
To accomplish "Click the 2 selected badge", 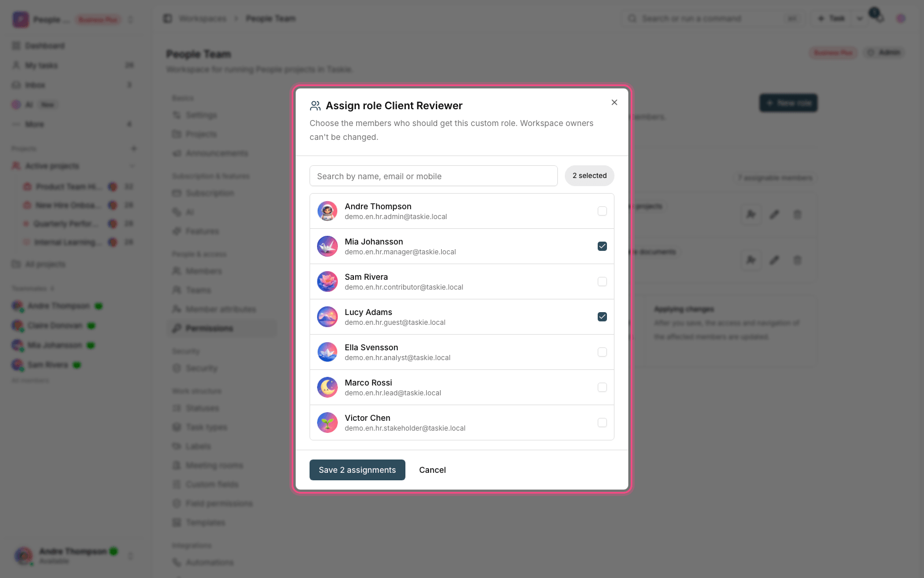I will [590, 176].
